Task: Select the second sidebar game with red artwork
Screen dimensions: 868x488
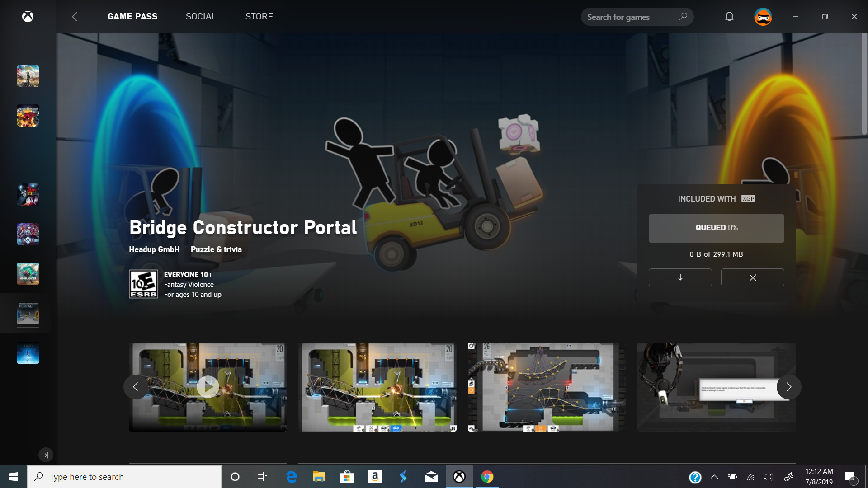Action: point(28,116)
